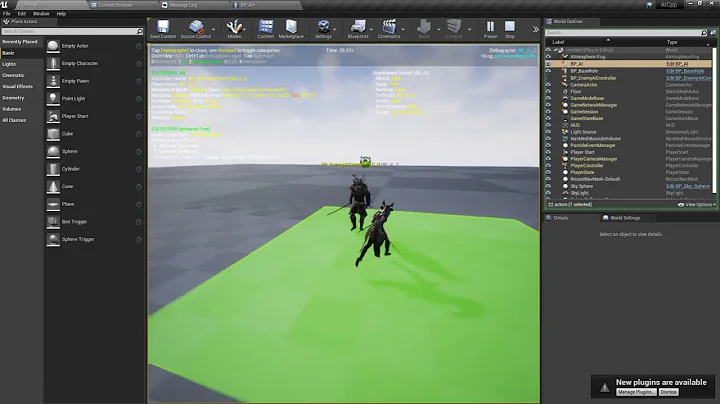Dismiss the new plugins notification

pos(669,392)
